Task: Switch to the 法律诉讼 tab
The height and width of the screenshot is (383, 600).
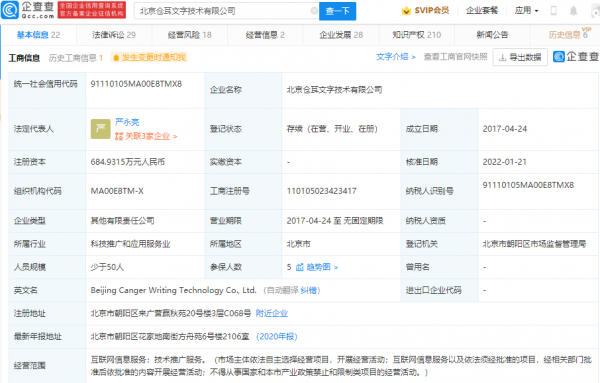Action: 114,35
